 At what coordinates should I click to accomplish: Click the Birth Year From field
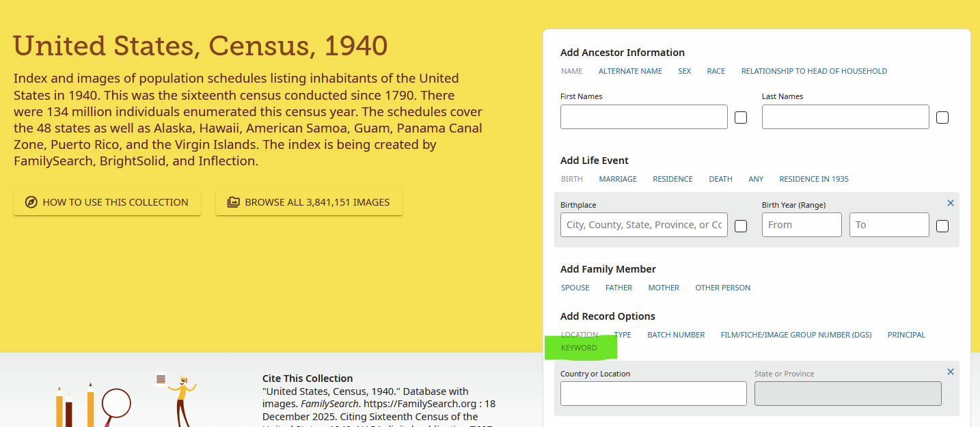point(802,225)
